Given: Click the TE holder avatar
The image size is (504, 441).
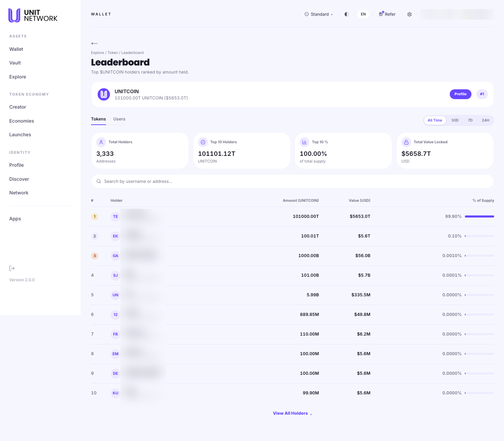Looking at the screenshot, I should click(115, 216).
